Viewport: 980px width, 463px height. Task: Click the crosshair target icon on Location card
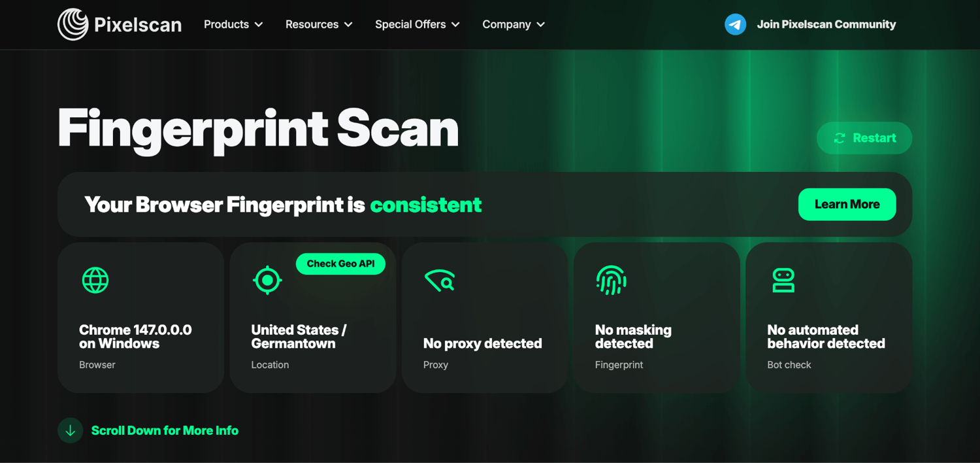267,281
